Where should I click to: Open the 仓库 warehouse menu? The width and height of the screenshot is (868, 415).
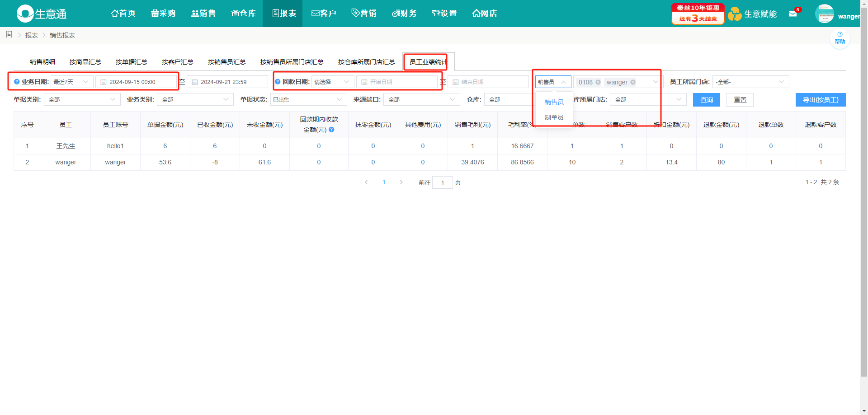(244, 14)
